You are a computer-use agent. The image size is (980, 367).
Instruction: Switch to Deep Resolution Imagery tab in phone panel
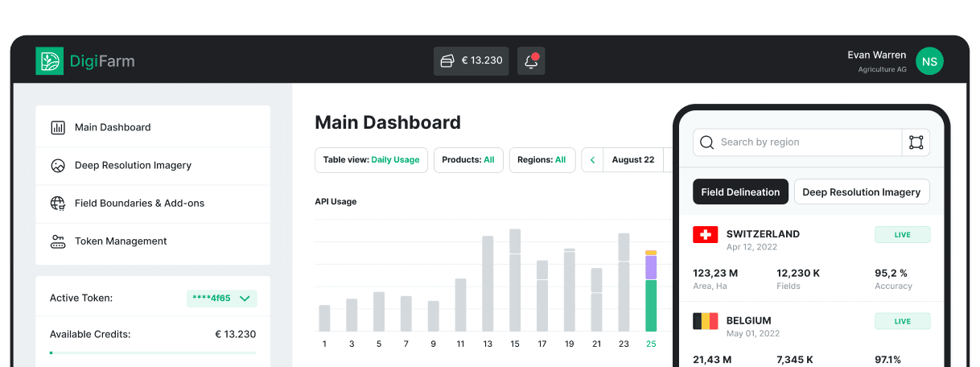(862, 192)
